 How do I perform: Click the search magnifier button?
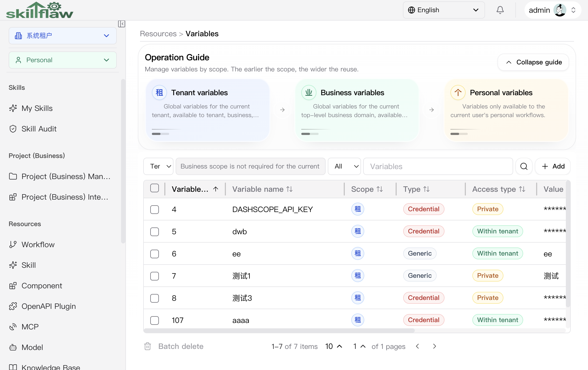(524, 166)
